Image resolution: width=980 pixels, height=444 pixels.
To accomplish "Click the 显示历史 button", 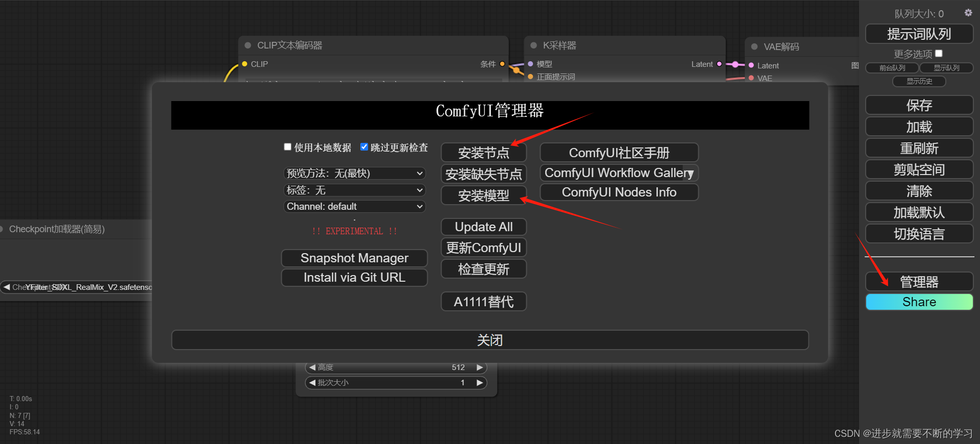I will tap(919, 81).
